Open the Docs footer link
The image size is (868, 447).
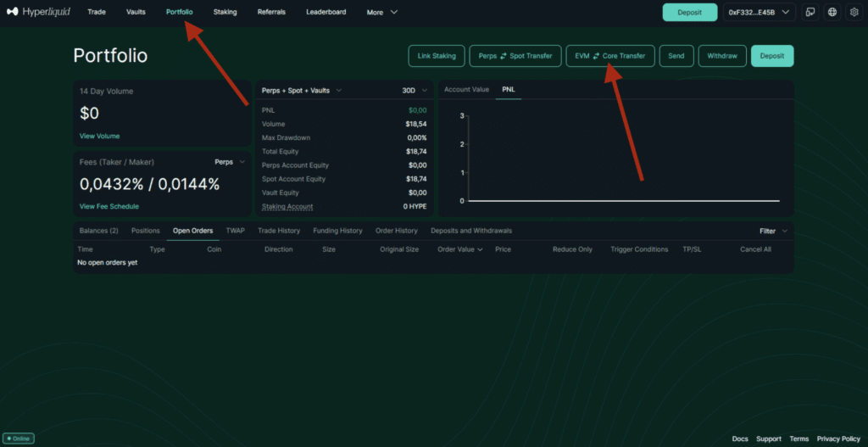pos(740,439)
